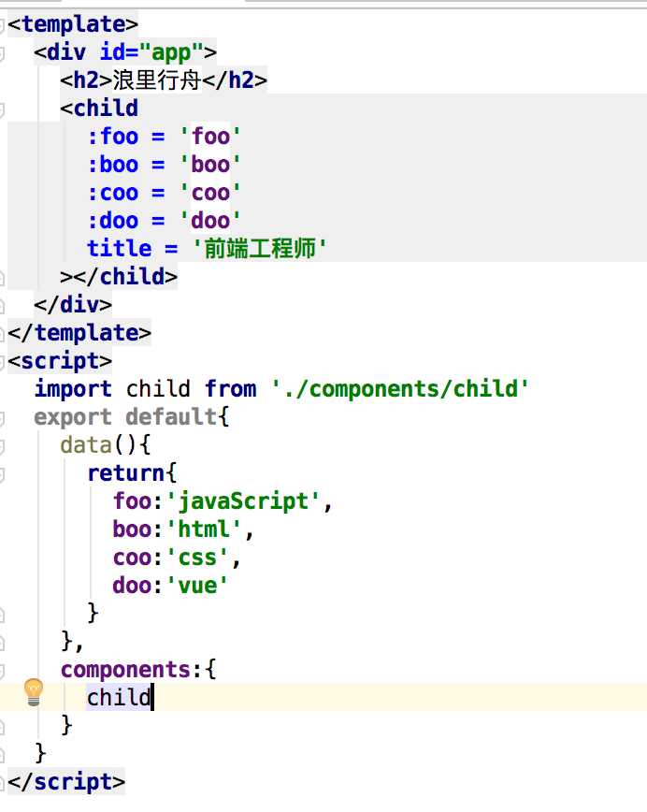
Task: Click 'child' entry inside components block
Action: [119, 697]
